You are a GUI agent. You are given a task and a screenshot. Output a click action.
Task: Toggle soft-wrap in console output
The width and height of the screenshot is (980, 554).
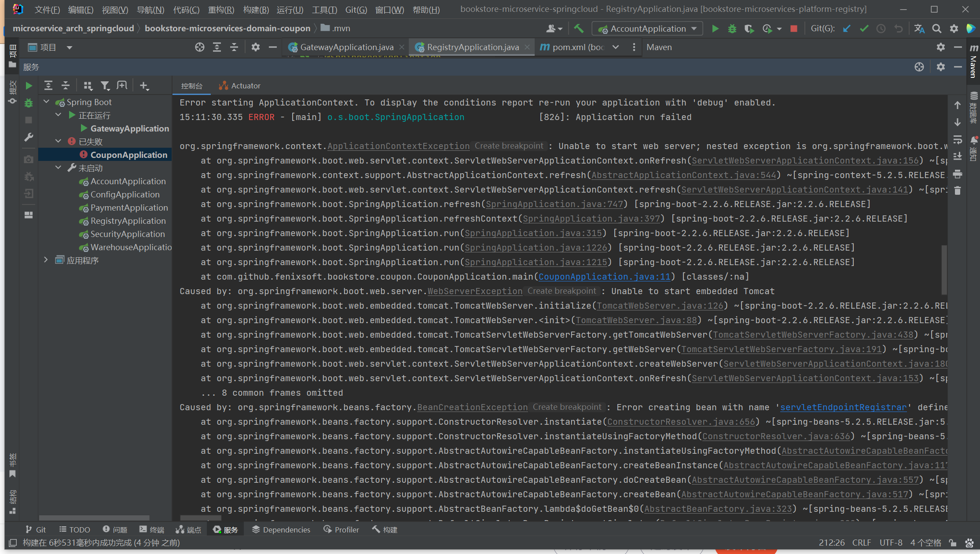(958, 140)
